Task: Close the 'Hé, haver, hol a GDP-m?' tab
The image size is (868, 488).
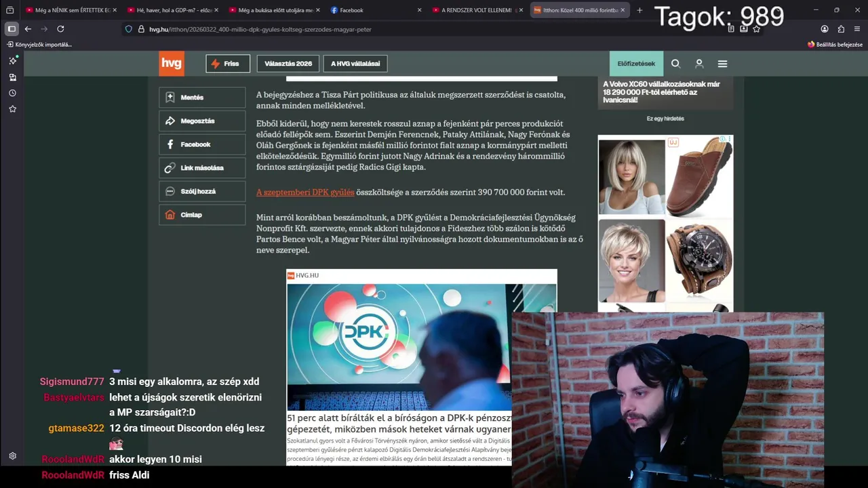Action: (x=216, y=10)
